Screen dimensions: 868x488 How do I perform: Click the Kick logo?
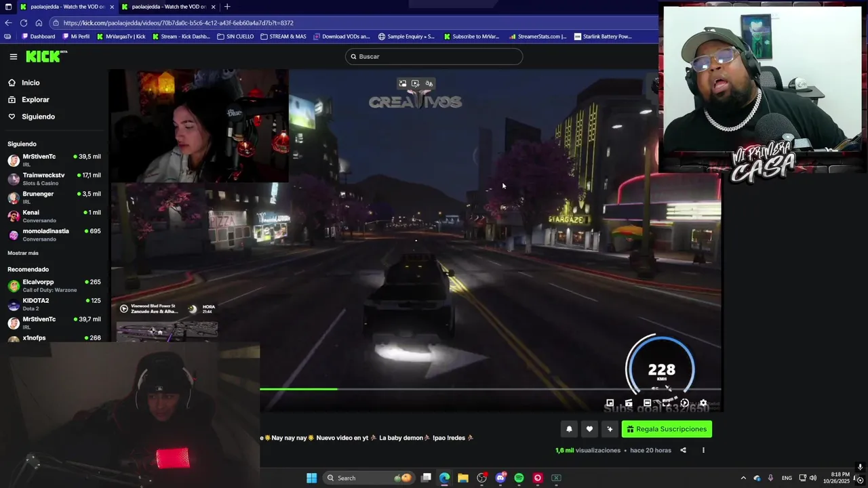(x=46, y=56)
